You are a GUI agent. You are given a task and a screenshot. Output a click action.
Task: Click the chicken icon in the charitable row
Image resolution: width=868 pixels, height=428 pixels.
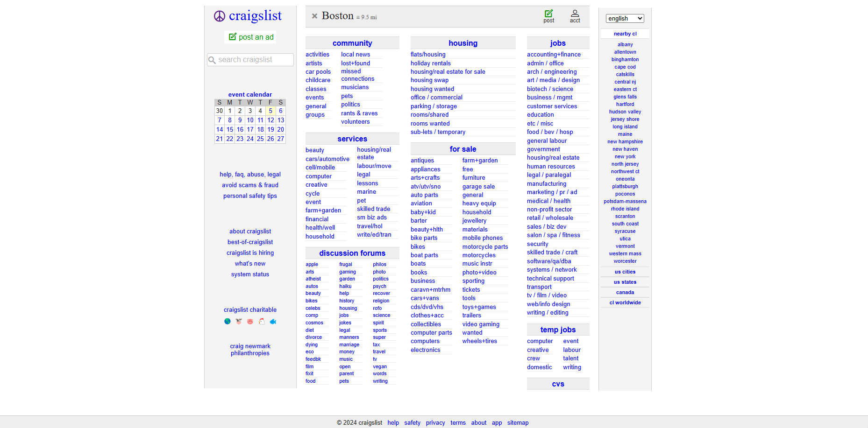[x=262, y=321]
